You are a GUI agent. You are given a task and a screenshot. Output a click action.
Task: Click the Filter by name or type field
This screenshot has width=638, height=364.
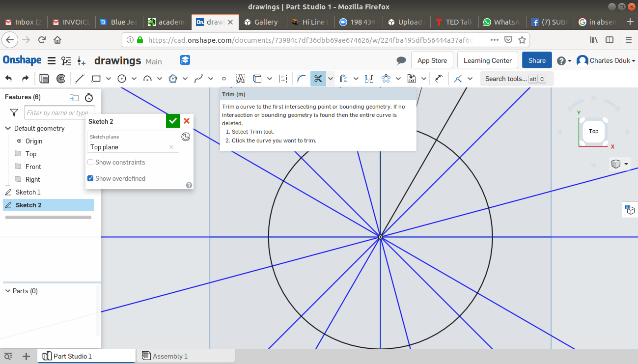59,112
